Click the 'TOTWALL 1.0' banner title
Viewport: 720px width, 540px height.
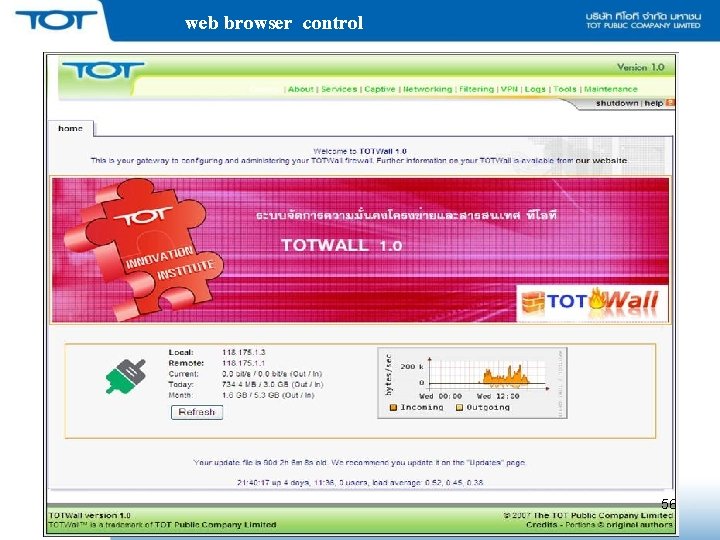coord(342,245)
